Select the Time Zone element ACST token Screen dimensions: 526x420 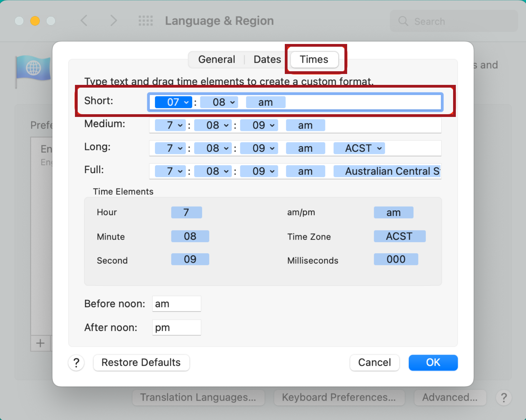[x=400, y=236]
